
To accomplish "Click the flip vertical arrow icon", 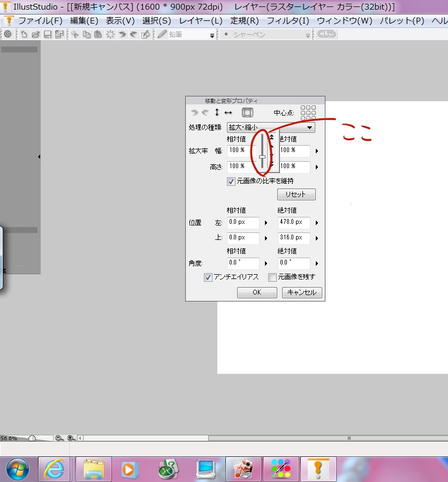I will (x=217, y=112).
